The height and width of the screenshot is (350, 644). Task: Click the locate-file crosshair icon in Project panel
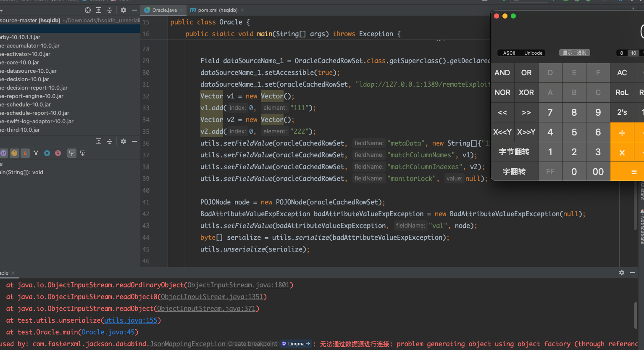point(88,10)
